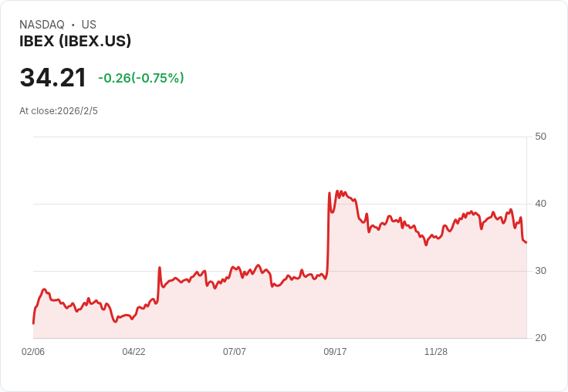Select the IBEX (IBEX.US) stock title

(75, 41)
